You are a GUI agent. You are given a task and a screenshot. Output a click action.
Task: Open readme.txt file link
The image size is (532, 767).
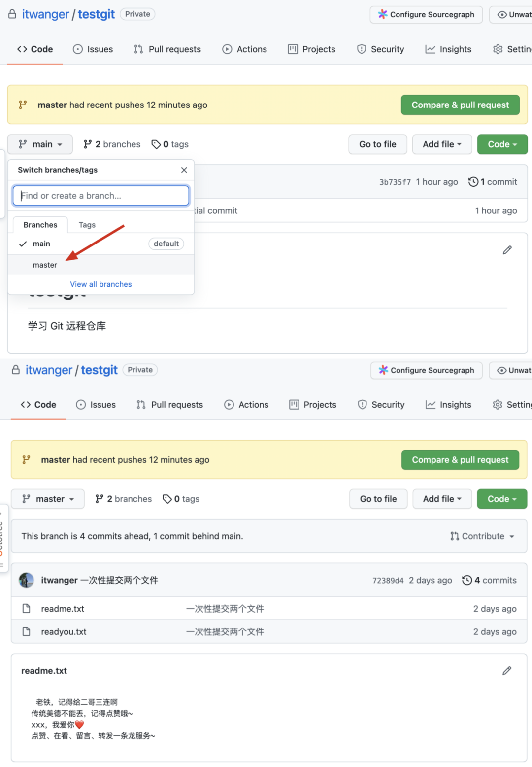tap(63, 609)
